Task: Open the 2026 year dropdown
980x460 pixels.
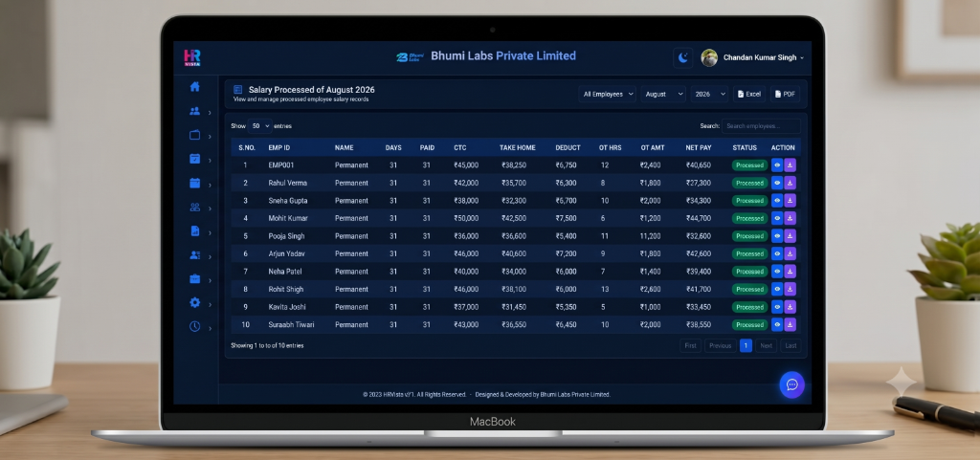Action: pyautogui.click(x=709, y=95)
